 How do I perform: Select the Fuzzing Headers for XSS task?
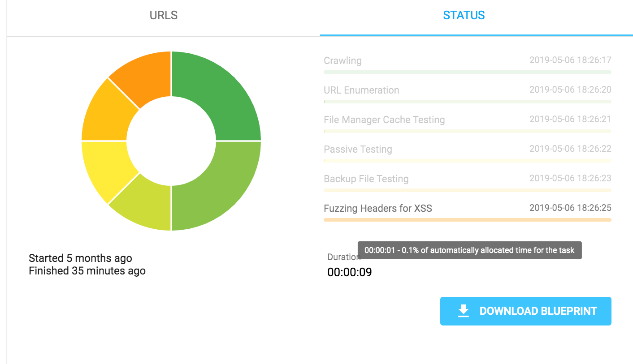click(377, 208)
